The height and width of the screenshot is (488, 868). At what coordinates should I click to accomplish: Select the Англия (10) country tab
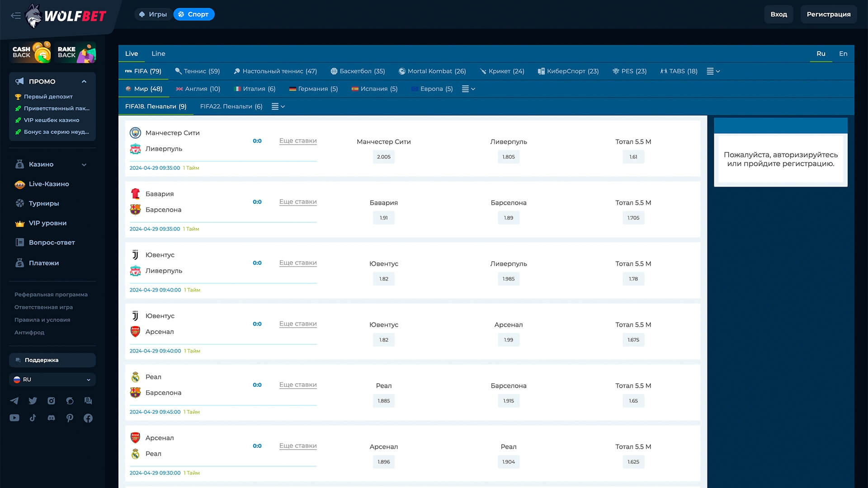(198, 89)
